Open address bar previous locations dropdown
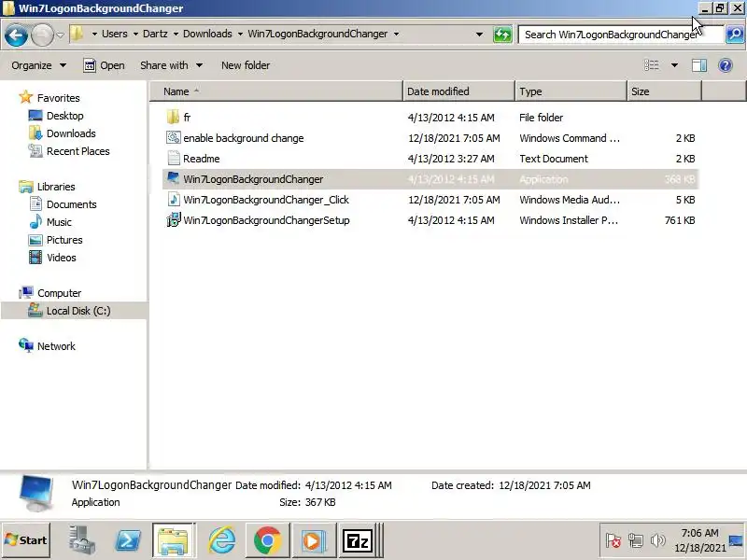 click(479, 35)
